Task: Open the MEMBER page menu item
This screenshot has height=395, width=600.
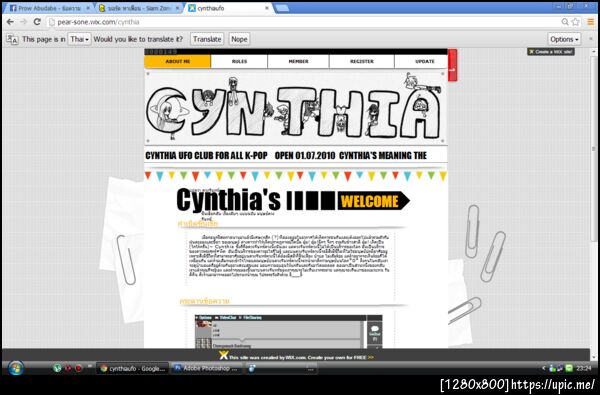Action: pos(298,62)
